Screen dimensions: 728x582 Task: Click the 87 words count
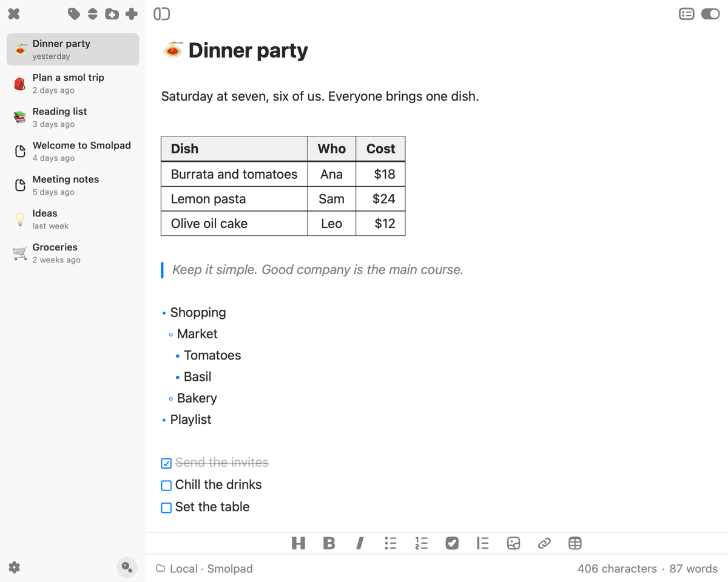(x=693, y=569)
